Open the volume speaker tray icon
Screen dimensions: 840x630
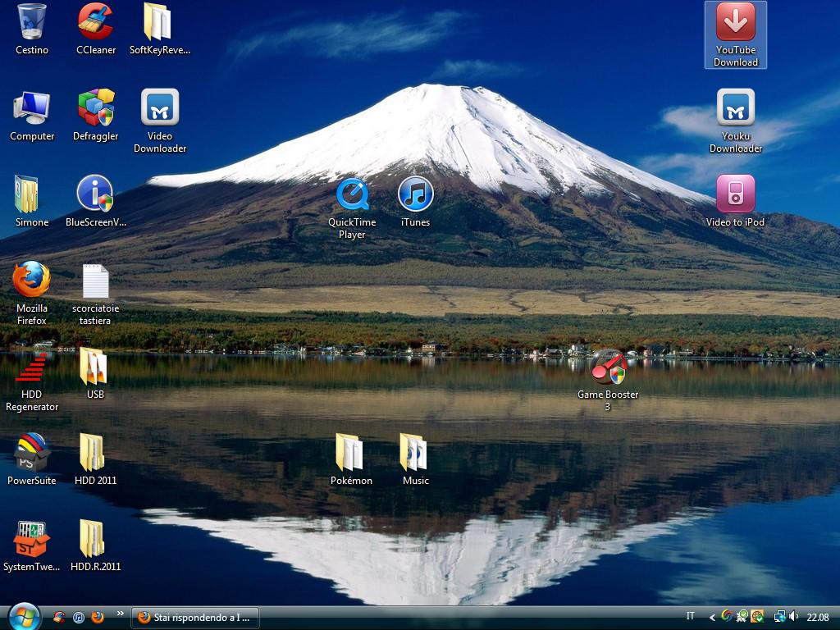[x=793, y=617]
